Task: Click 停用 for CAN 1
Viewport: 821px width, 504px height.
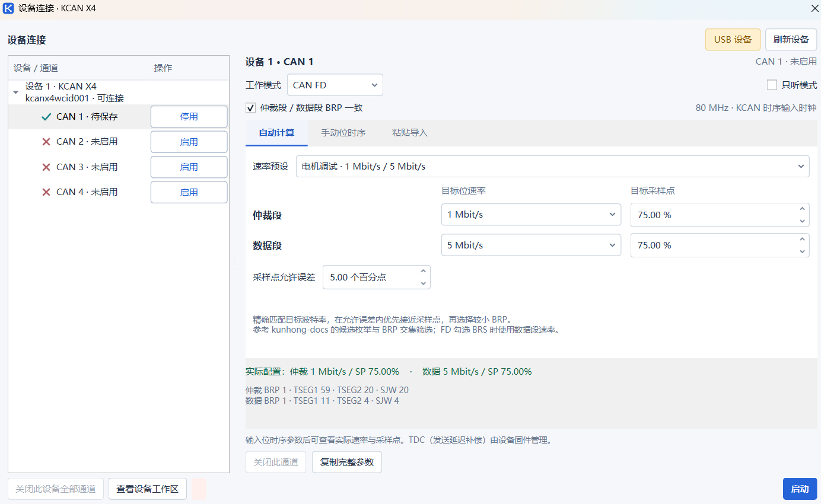Action: (189, 117)
